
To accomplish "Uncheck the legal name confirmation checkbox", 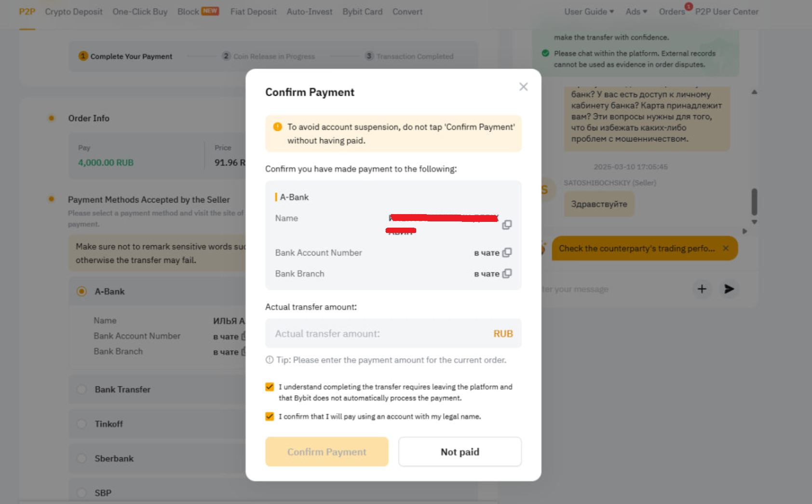I will coord(270,417).
